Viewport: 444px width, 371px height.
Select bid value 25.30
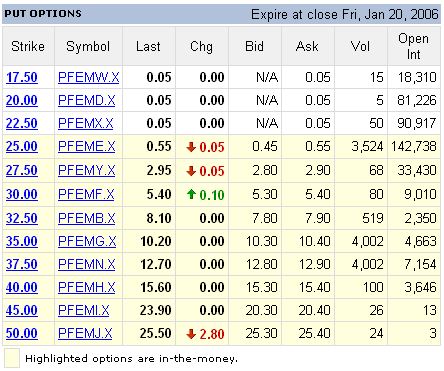(261, 333)
